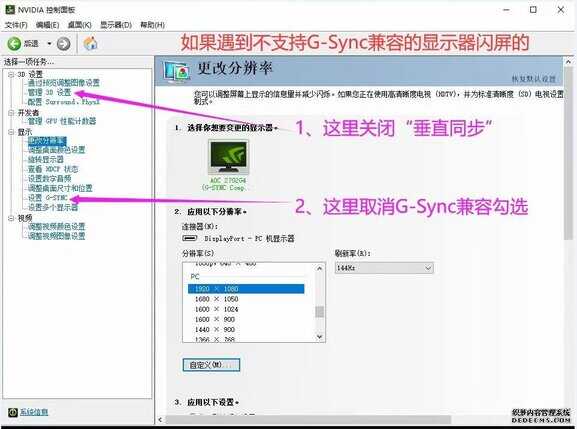The width and height of the screenshot is (577, 429).
Task: Select 1600 × 1024 resolution
Action: point(246,309)
